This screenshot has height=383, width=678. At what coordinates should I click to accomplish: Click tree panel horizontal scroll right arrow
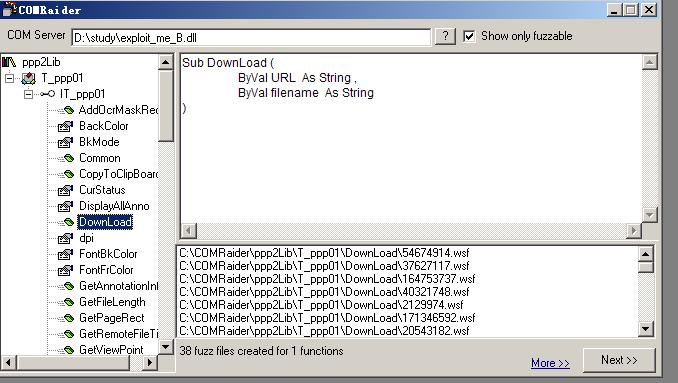coord(150,362)
